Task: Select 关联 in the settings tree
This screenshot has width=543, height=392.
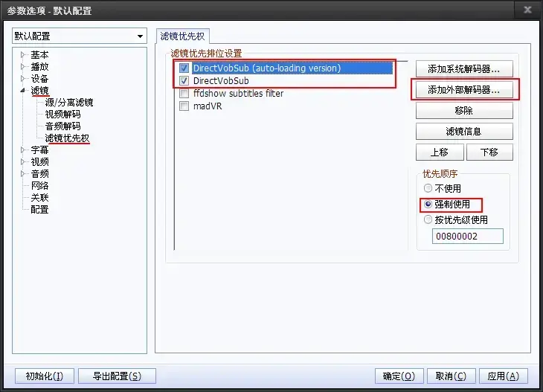Action: pos(39,197)
